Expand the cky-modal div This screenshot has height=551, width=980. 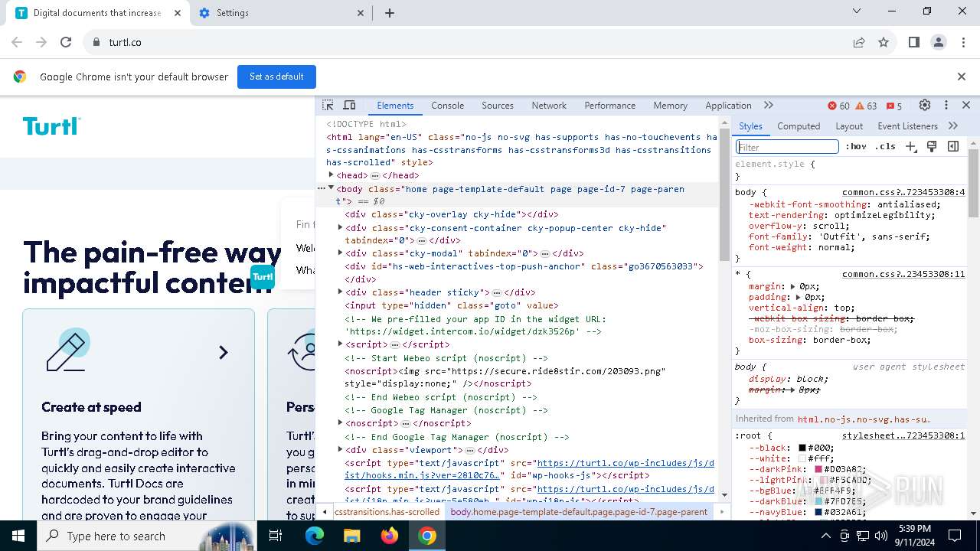341,253
